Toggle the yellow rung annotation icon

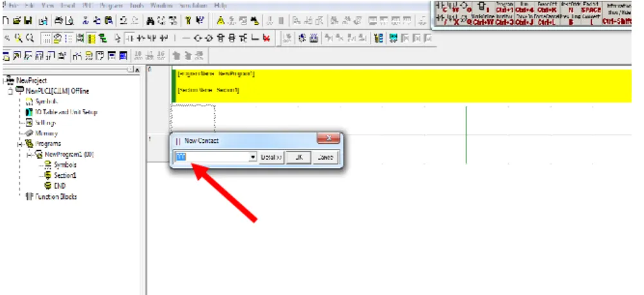(91, 39)
